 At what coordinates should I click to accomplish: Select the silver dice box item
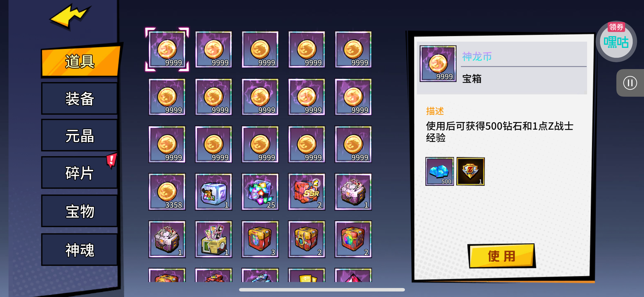tap(214, 192)
